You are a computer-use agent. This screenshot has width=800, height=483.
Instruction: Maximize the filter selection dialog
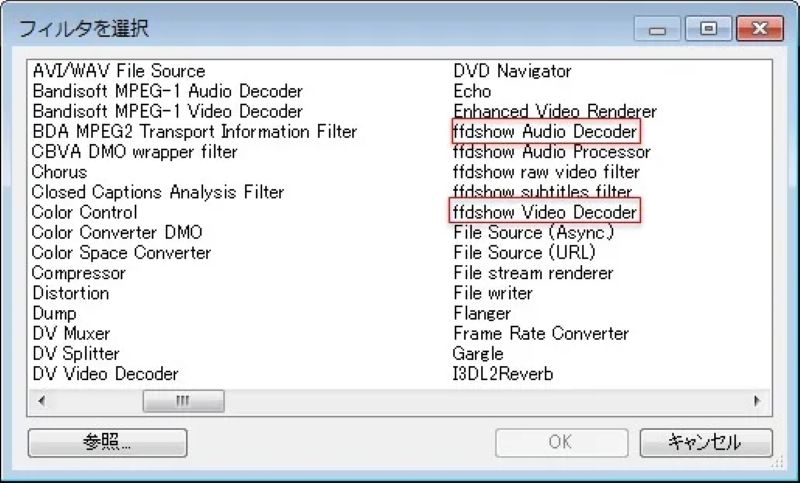709,30
